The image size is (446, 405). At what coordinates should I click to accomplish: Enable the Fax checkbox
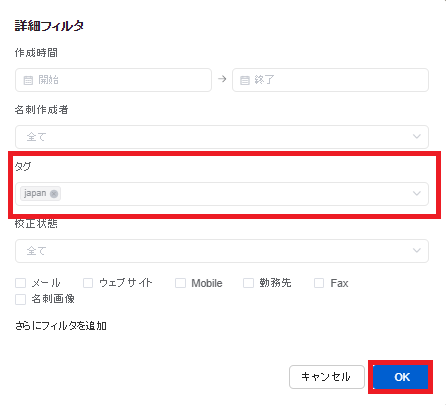pyautogui.click(x=319, y=283)
